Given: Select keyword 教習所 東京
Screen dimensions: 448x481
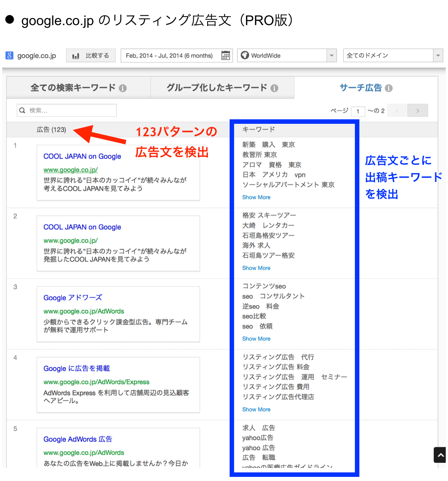Looking at the screenshot, I should coord(260,154).
